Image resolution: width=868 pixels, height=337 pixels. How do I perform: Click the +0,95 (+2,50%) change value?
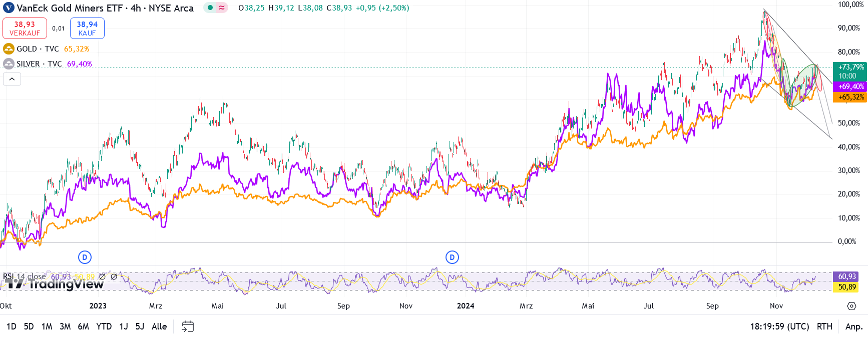pyautogui.click(x=382, y=8)
